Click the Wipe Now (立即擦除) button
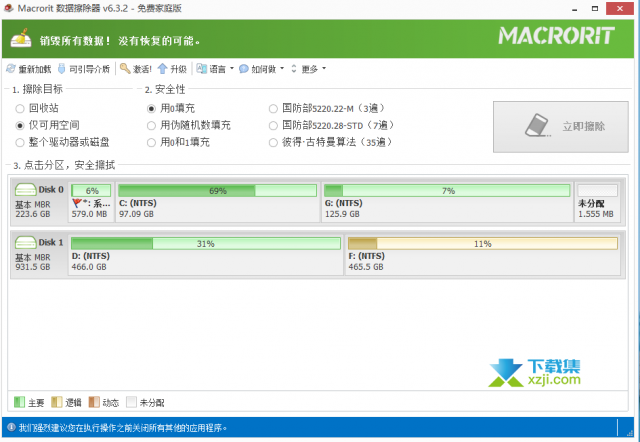This screenshot has width=640, height=442. pos(560,127)
